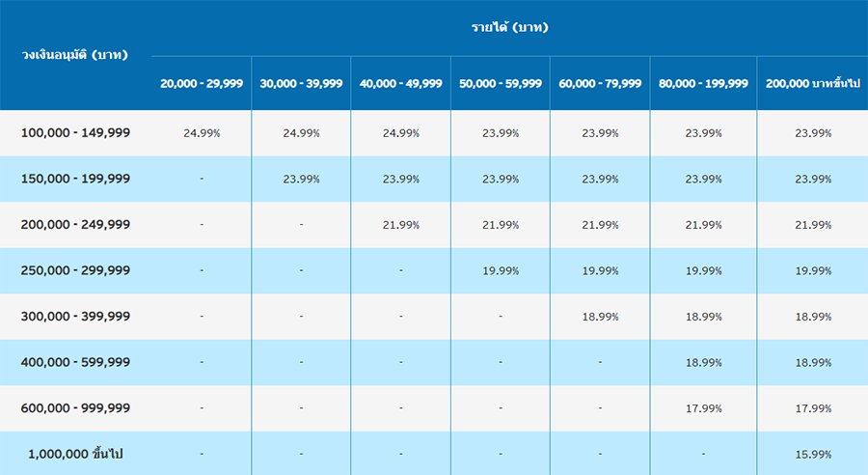Click the 200,000 - 249,999 row label

pos(75,225)
